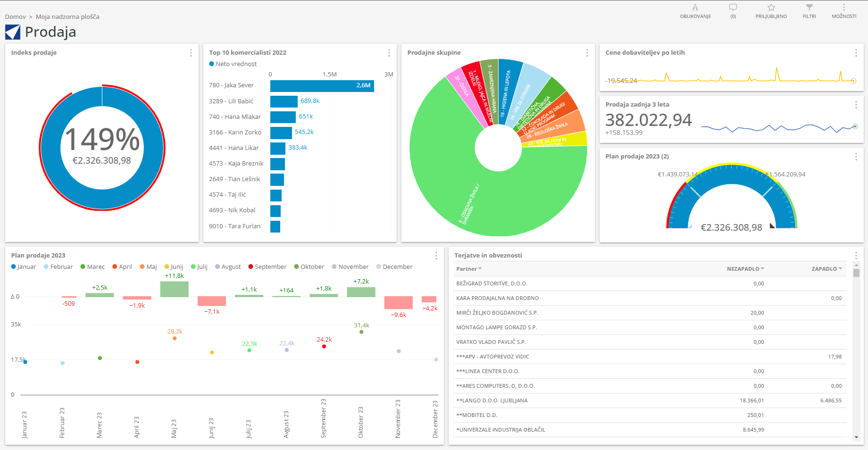The image size is (868, 450).
Task: Open the comments icon with (0)
Action: point(733,11)
